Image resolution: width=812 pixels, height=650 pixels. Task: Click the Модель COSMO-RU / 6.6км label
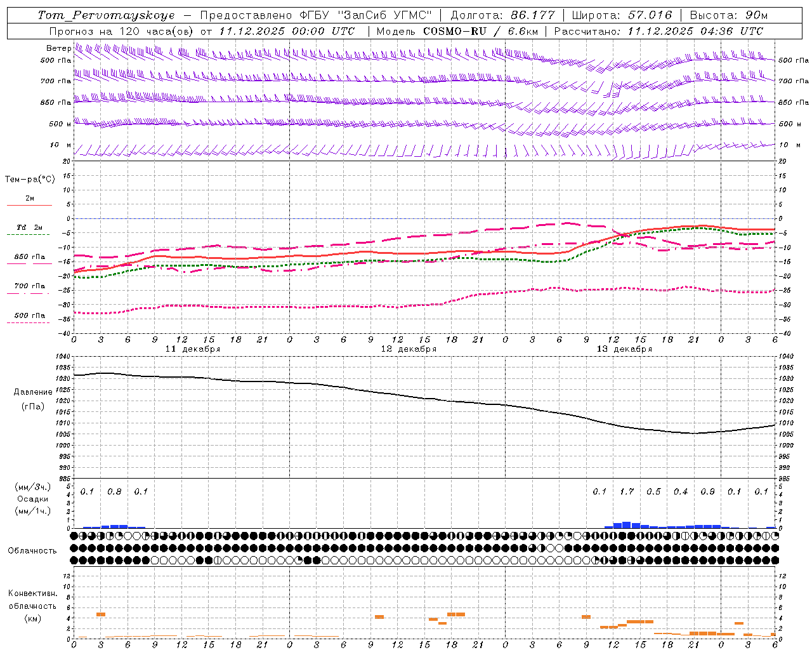point(457,31)
